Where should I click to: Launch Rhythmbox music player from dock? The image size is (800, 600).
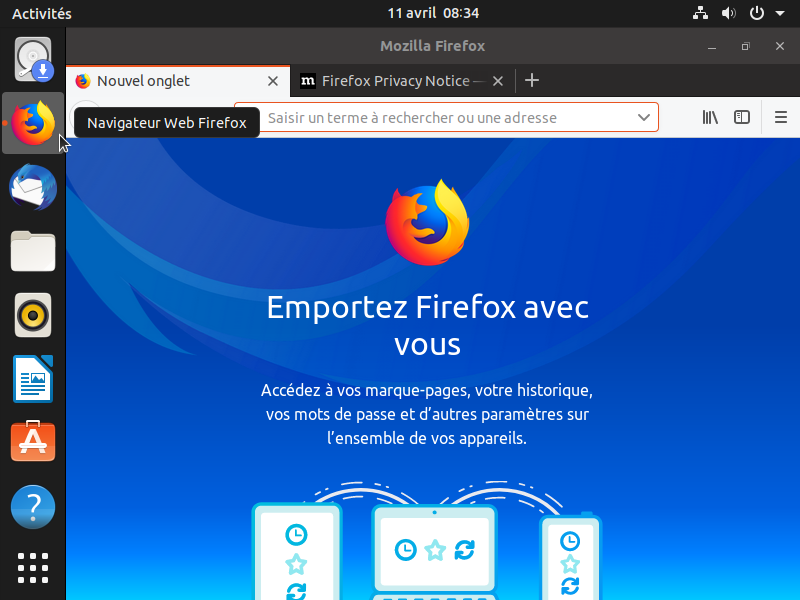[33, 315]
